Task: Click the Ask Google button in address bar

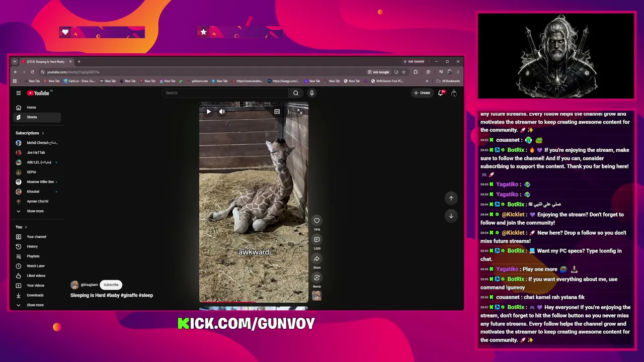Action: coord(378,72)
